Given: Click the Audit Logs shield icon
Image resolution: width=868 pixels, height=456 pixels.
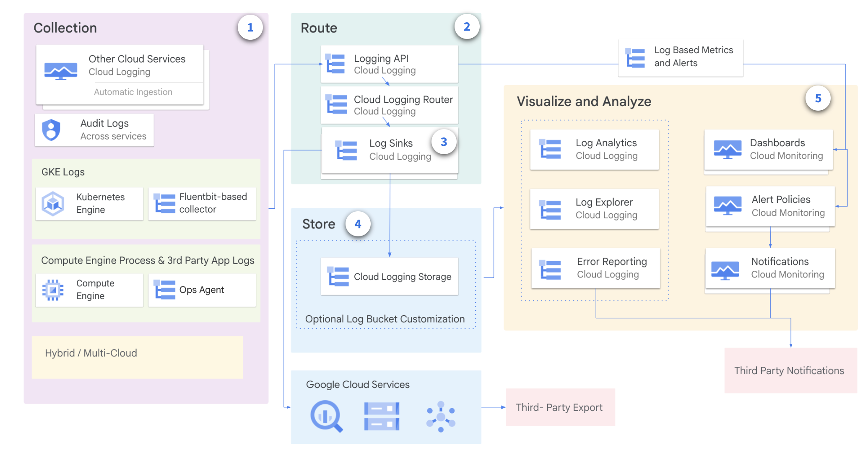Looking at the screenshot, I should 51,130.
